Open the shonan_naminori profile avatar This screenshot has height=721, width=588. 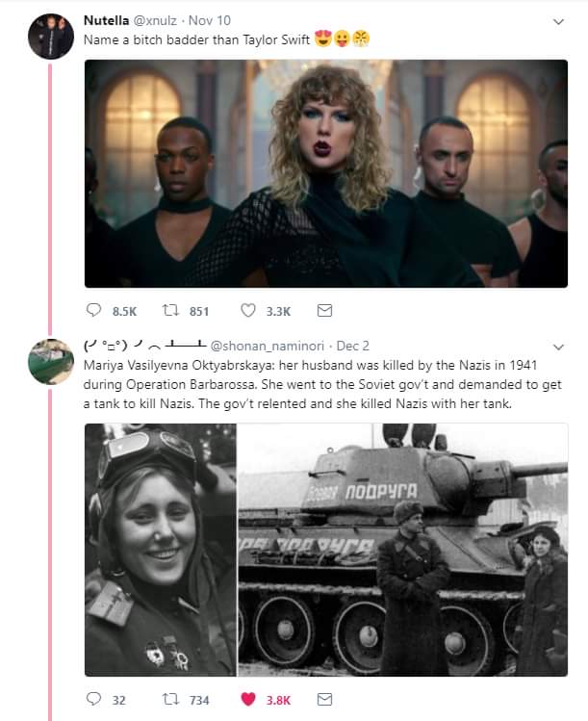[x=51, y=362]
